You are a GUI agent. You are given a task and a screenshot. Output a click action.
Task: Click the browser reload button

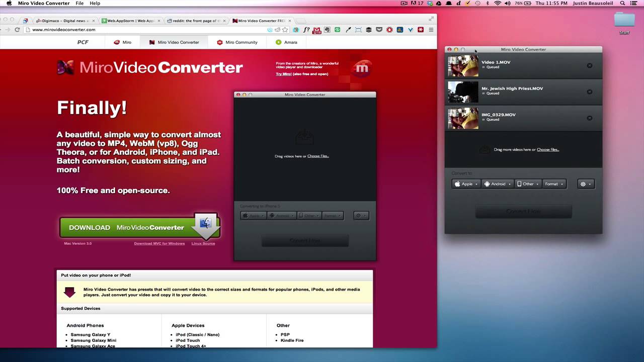[17, 30]
